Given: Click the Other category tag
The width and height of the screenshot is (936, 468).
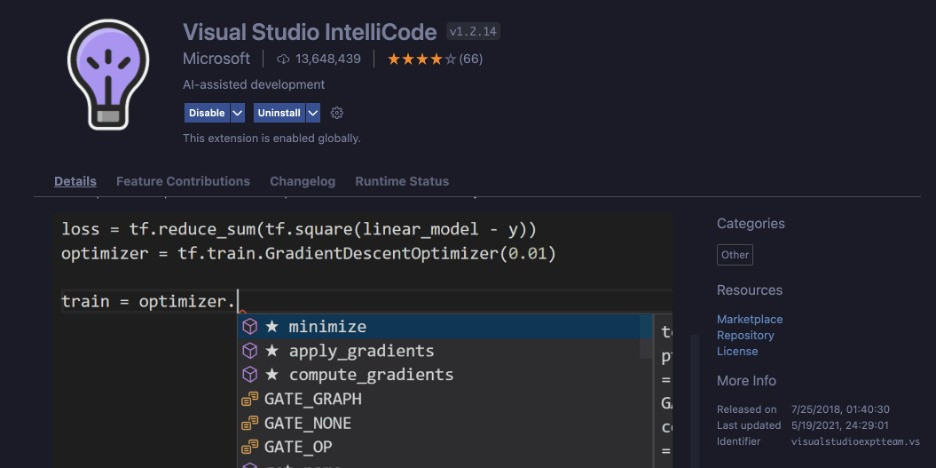Looking at the screenshot, I should coord(735,255).
